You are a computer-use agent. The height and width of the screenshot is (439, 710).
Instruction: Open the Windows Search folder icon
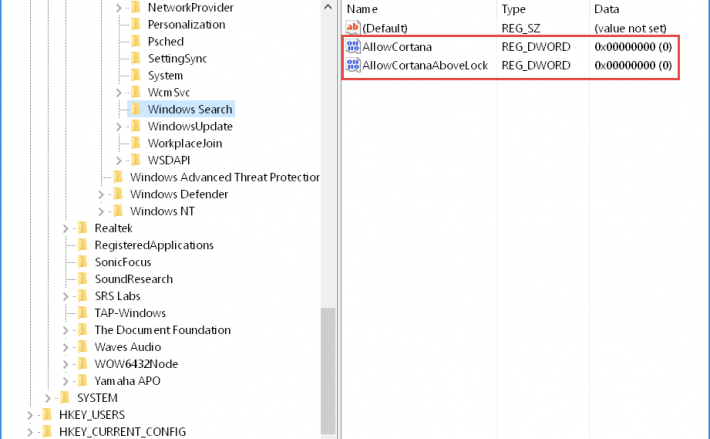(136, 109)
